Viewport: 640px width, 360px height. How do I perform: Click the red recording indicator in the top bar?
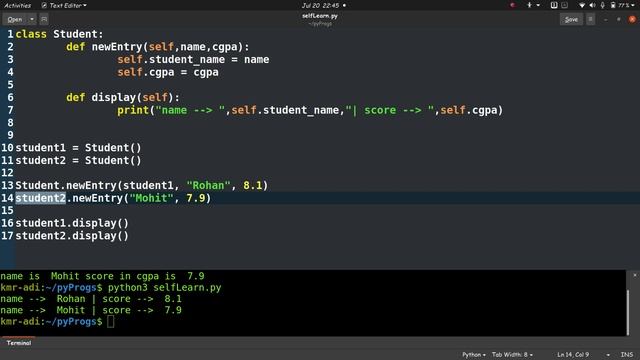tap(513, 5)
